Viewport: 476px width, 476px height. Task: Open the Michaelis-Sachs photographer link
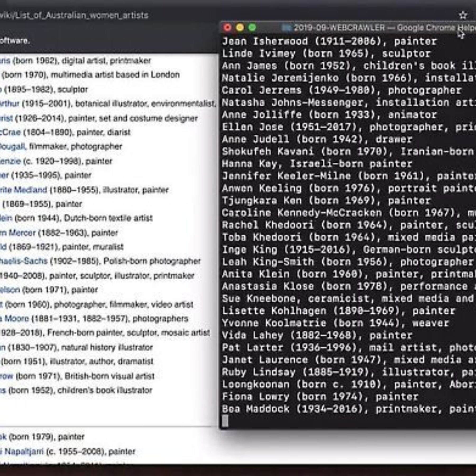[x=24, y=261]
